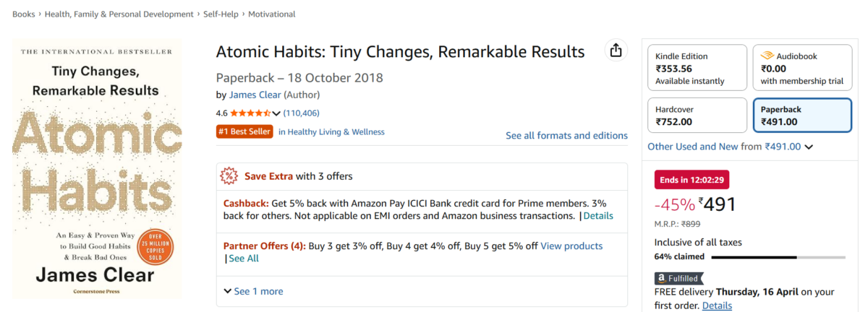Click See all formats and editions
This screenshot has height=312, width=868.
pos(566,136)
